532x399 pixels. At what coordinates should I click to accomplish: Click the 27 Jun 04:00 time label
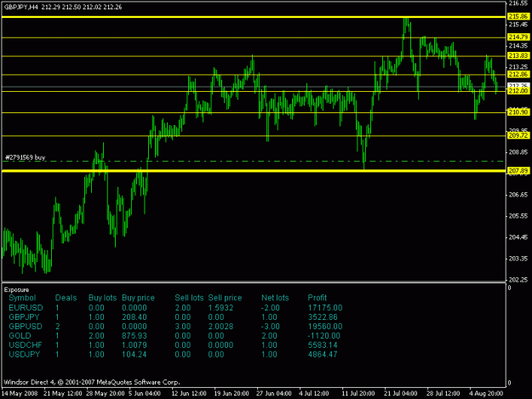pyautogui.click(x=274, y=394)
